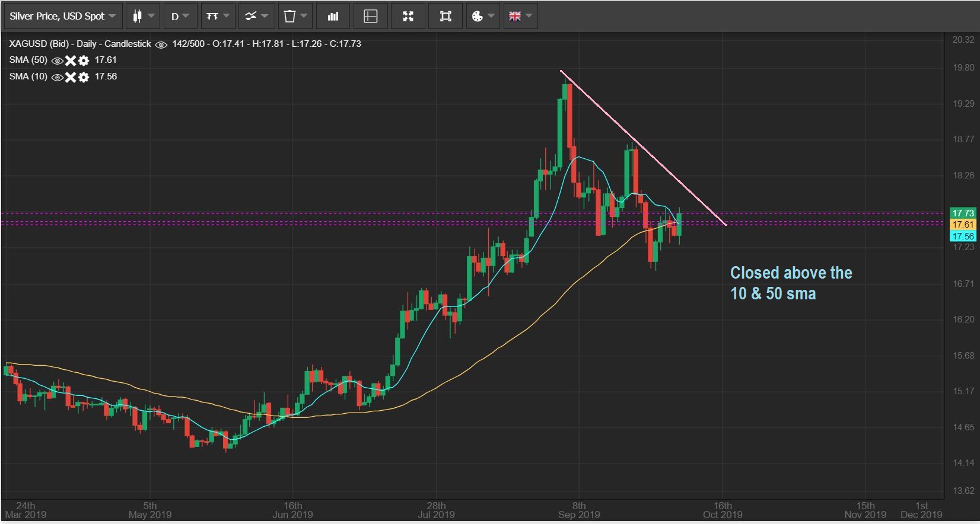Open settings for the SMA (10) indicator
Image resolution: width=980 pixels, height=524 pixels.
[x=84, y=77]
